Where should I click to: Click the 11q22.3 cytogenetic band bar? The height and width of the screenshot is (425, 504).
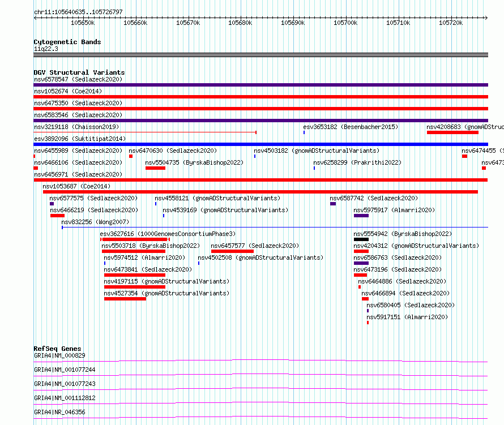pos(260,55)
